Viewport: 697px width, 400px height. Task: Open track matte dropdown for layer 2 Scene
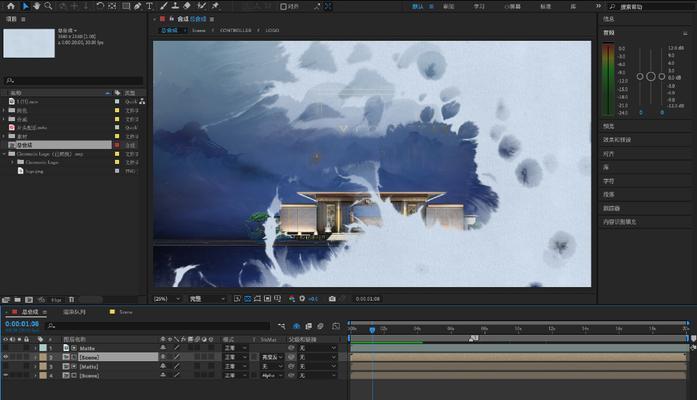(x=272, y=357)
